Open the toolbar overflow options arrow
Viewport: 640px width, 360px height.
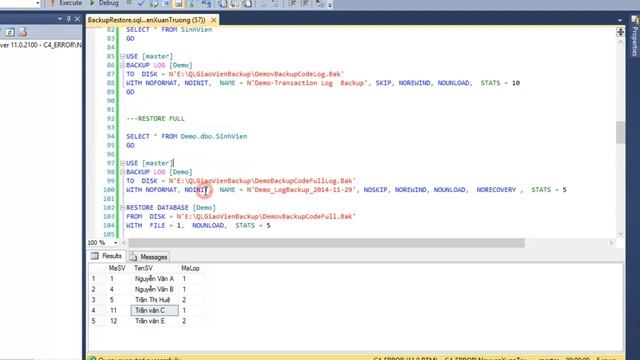pos(330,4)
